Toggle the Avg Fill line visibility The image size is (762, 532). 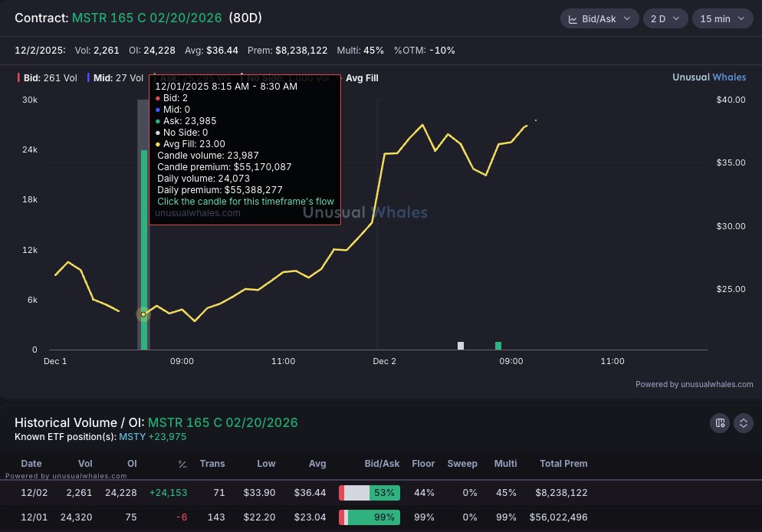click(356, 77)
